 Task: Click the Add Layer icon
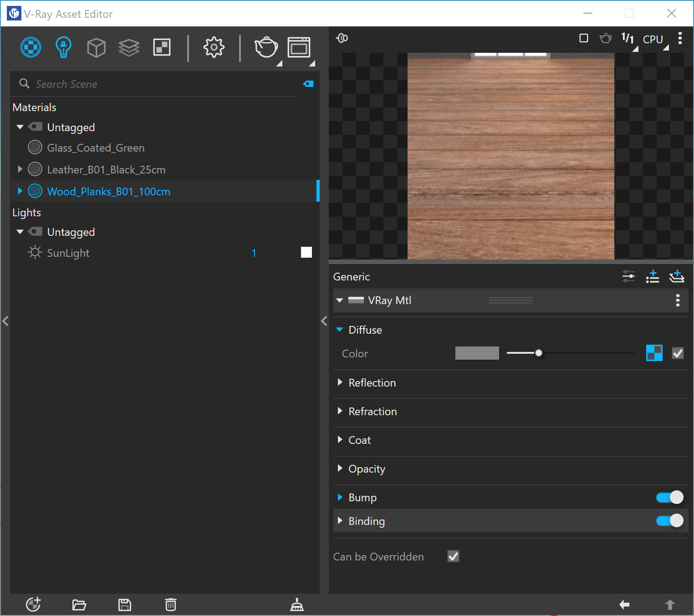[x=677, y=276]
